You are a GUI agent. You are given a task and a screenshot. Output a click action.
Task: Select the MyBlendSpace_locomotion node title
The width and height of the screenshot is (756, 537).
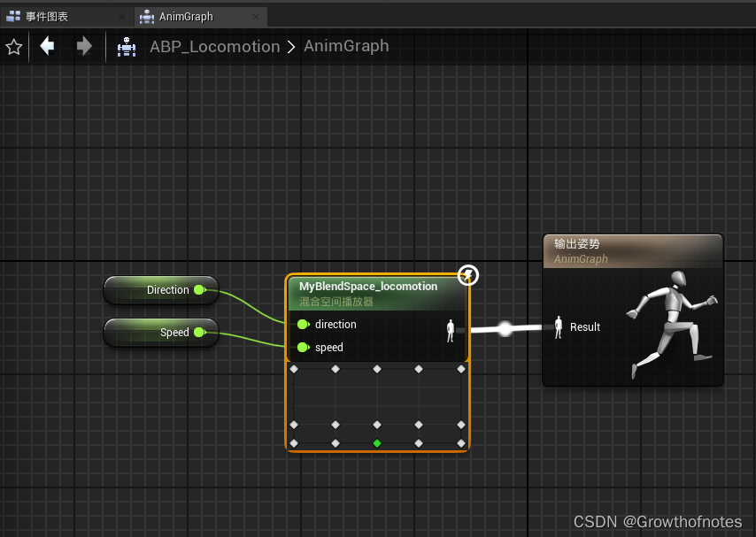[368, 287]
